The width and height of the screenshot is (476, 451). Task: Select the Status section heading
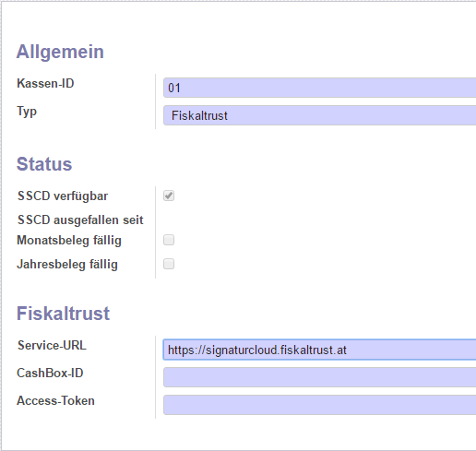44,164
